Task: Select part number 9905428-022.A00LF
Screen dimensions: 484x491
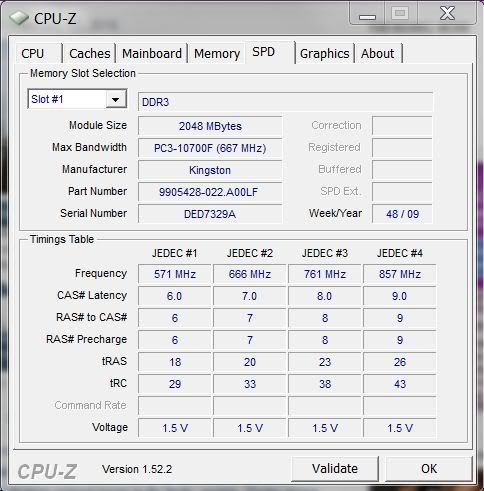Action: coord(210,192)
